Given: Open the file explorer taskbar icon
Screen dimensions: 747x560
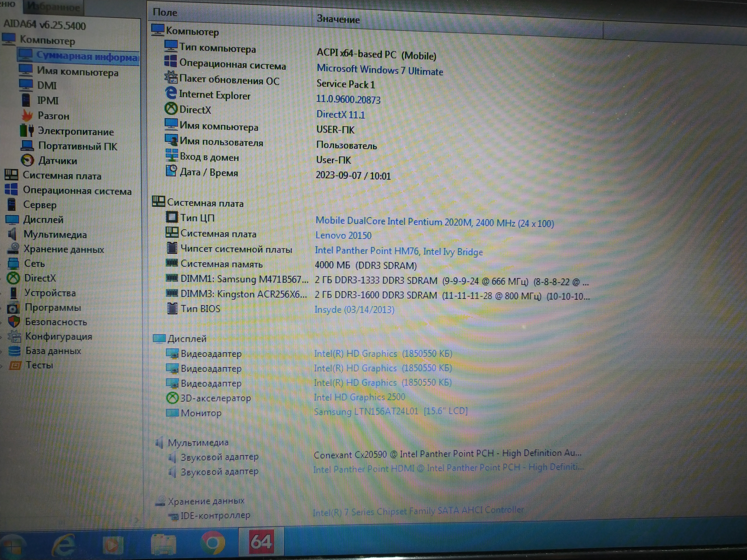Looking at the screenshot, I should tap(163, 544).
